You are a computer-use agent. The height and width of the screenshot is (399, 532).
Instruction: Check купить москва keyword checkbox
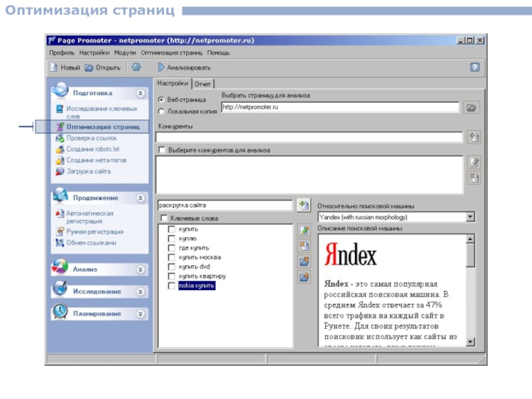pyautogui.click(x=172, y=257)
